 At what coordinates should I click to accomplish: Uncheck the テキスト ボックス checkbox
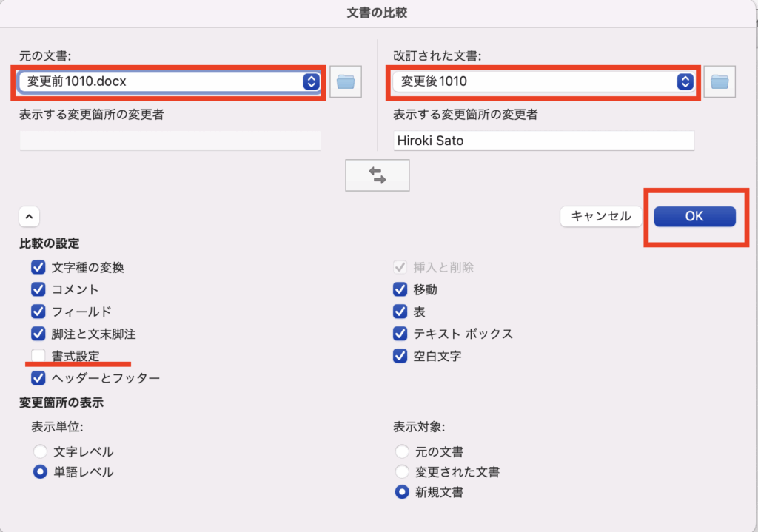(400, 334)
